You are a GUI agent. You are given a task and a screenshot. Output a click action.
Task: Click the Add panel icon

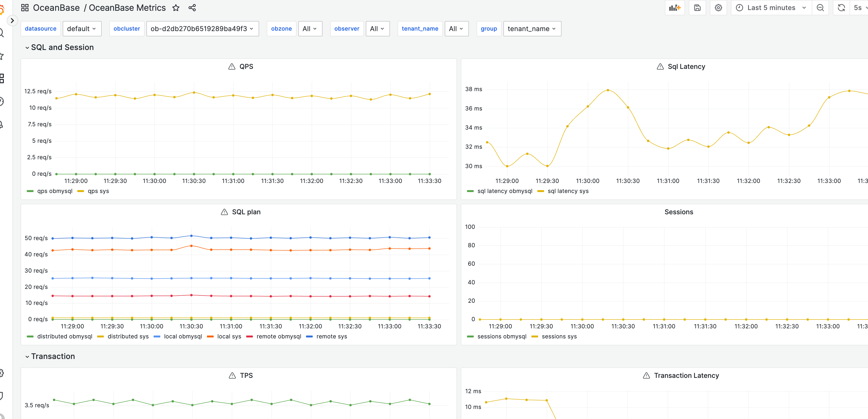[x=675, y=8]
